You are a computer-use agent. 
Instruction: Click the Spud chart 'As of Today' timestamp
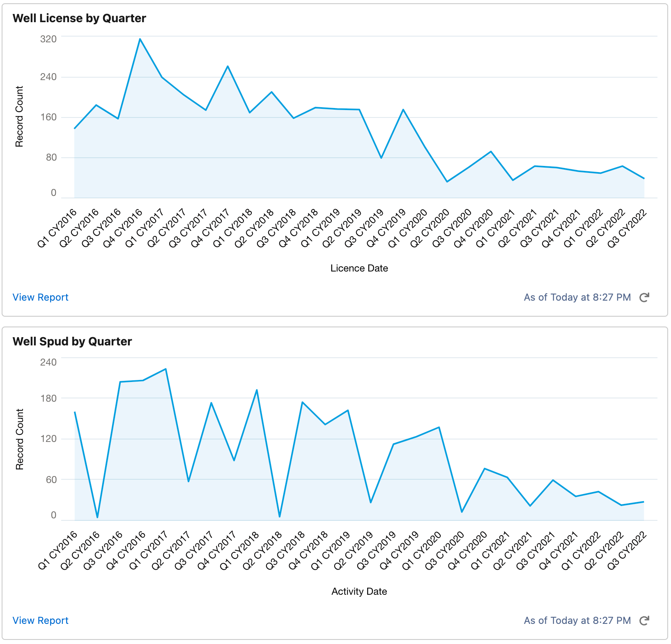click(577, 621)
